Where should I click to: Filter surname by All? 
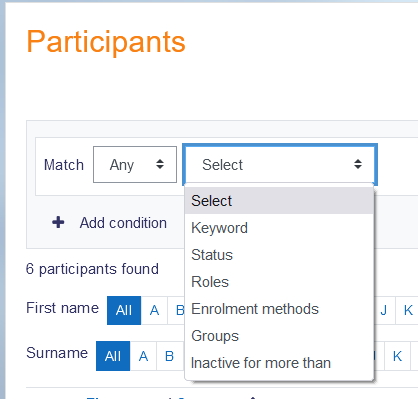pos(113,356)
